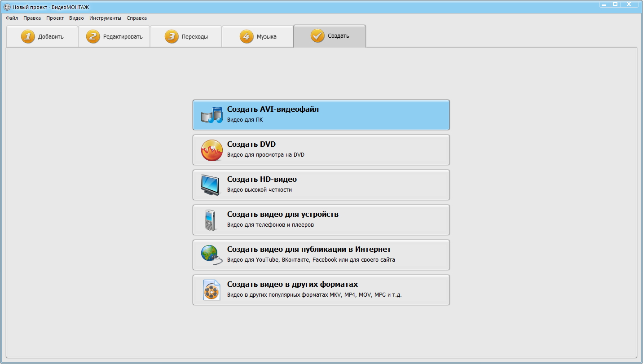Screen dimensions: 643x364
Task: Click the checkmark icon on Создать tab
Action: click(317, 36)
